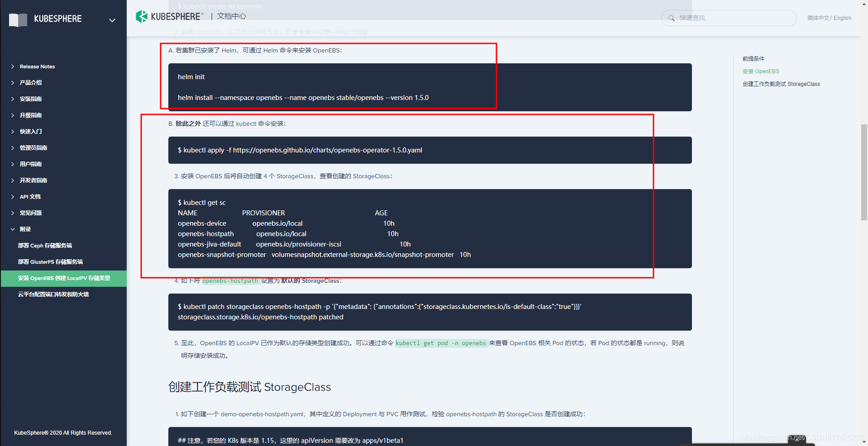The image size is (868, 446).
Task: Open 快速入门 section label
Action: (31, 132)
